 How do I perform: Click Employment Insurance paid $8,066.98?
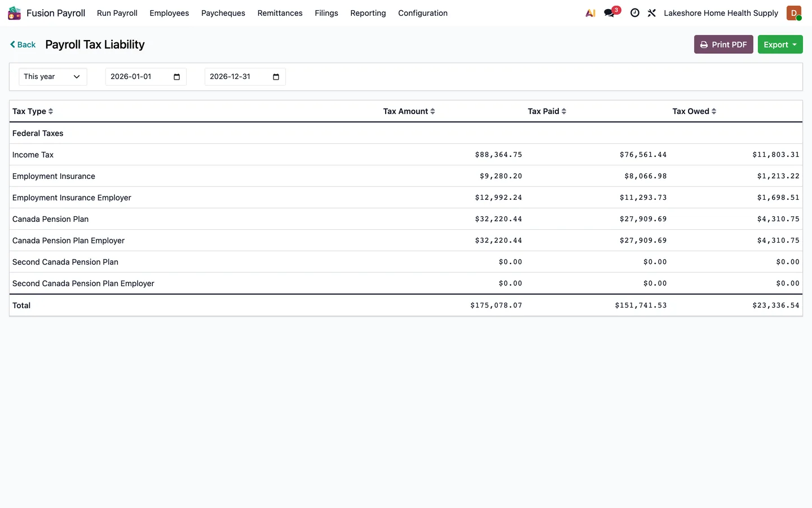click(x=646, y=176)
